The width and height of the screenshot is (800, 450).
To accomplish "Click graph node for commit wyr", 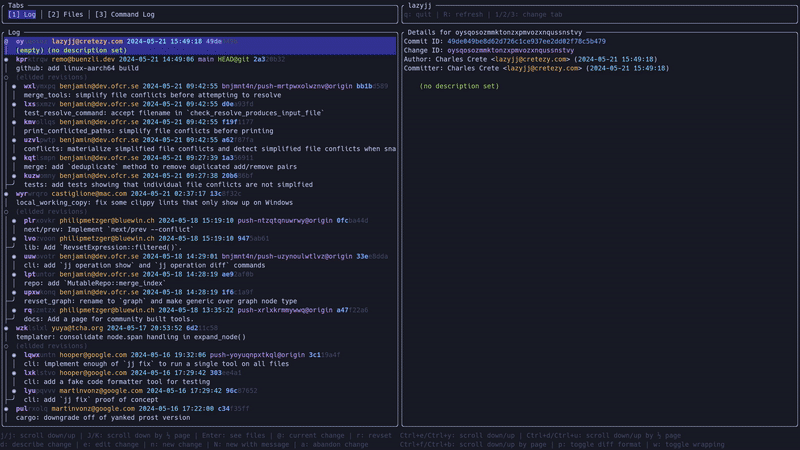I will pyautogui.click(x=8, y=193).
